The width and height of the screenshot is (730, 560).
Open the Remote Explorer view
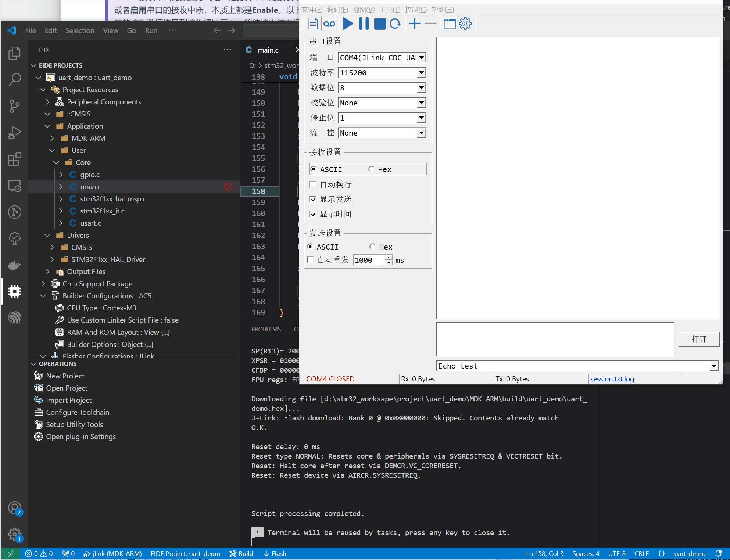click(14, 186)
